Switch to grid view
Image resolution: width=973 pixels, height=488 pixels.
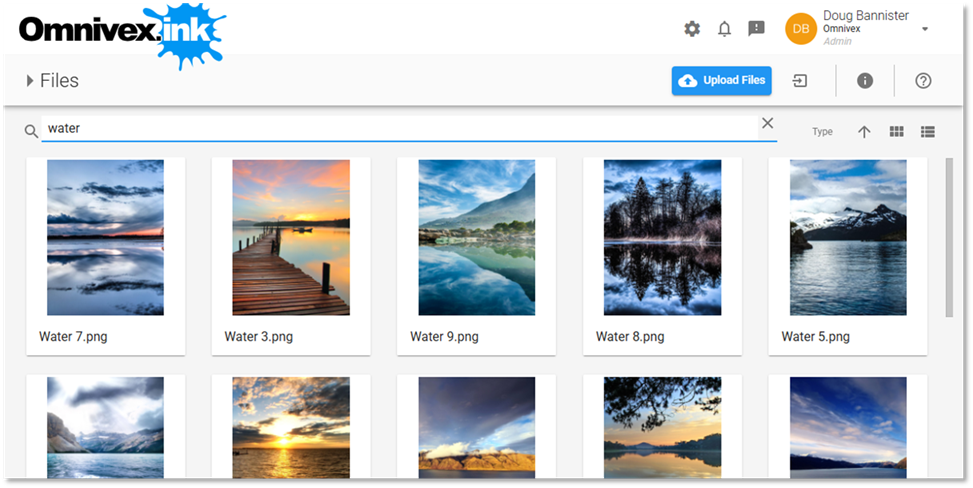(x=896, y=132)
